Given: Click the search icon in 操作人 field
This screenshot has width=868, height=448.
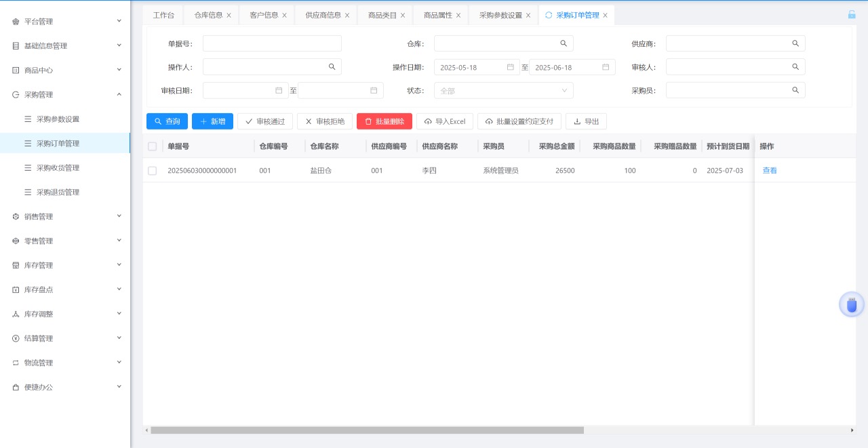Looking at the screenshot, I should point(332,67).
